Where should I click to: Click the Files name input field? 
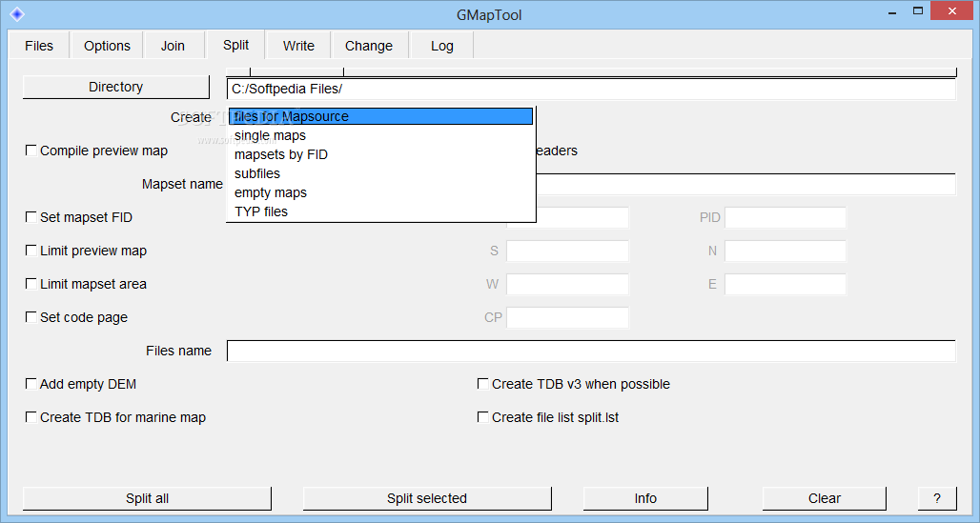[x=591, y=352]
